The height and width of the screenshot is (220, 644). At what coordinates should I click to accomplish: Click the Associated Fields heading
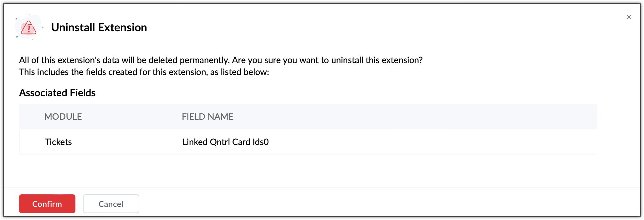[57, 93]
